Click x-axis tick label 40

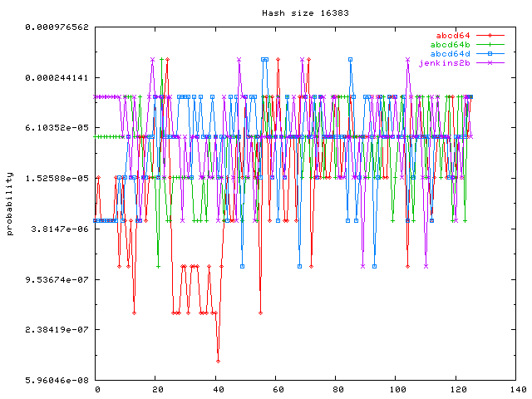click(x=218, y=390)
